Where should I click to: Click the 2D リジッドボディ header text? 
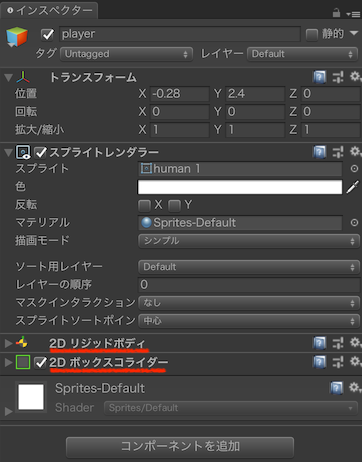point(97,343)
